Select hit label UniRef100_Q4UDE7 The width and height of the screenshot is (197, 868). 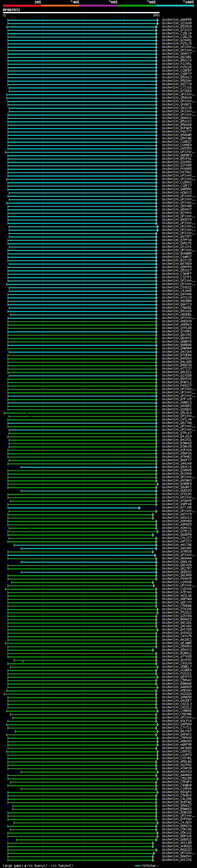click(177, 701)
